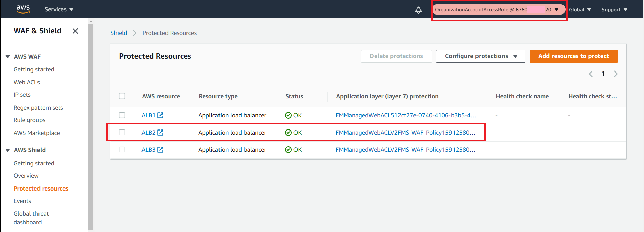The image size is (644, 232).
Task: Open FMManagedWebACL512cf27e link for ALB1
Action: click(406, 115)
